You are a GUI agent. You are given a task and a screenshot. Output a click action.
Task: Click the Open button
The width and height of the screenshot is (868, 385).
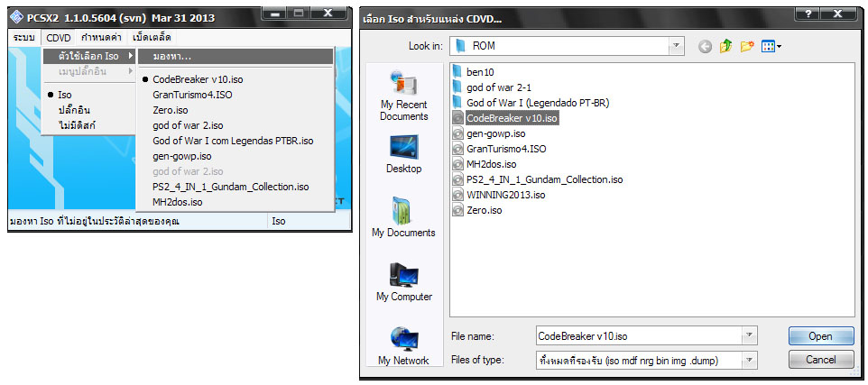tap(820, 335)
